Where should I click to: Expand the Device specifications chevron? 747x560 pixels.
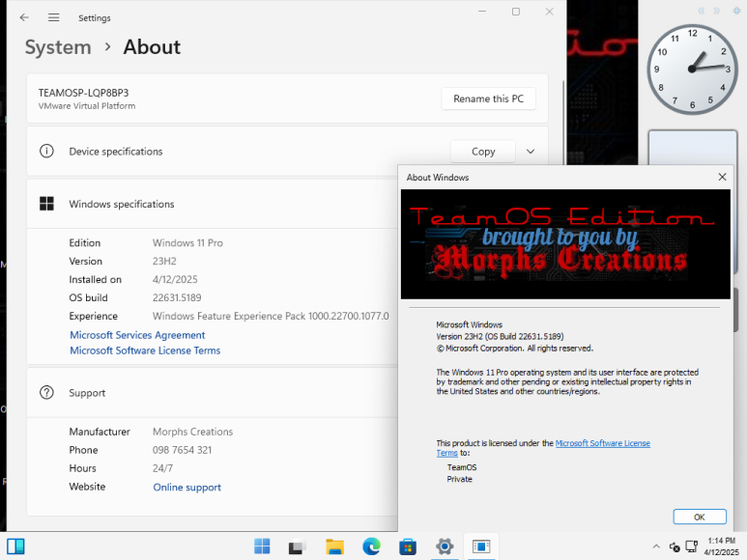pos(531,152)
